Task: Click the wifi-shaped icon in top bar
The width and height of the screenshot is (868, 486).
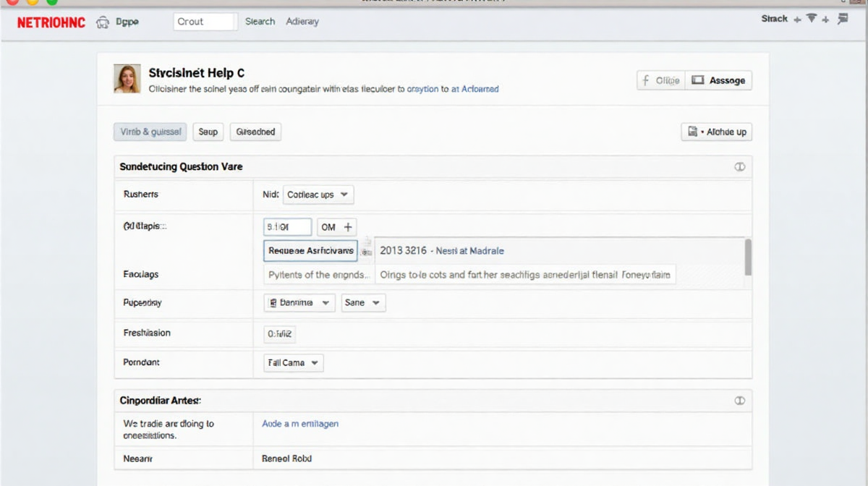Action: click(x=811, y=19)
